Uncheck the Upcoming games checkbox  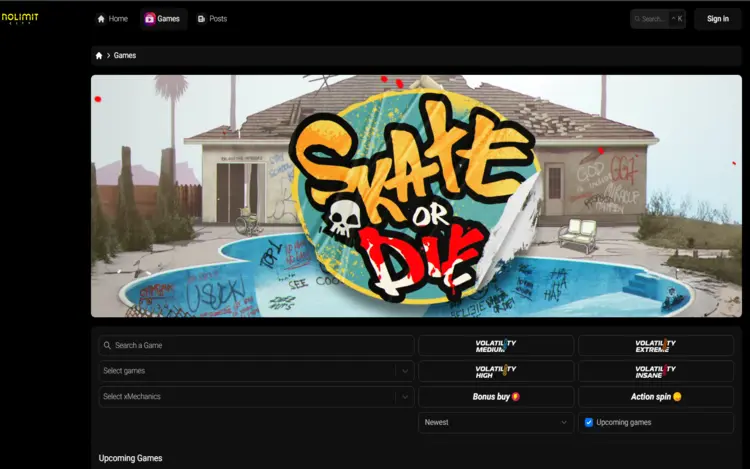589,423
